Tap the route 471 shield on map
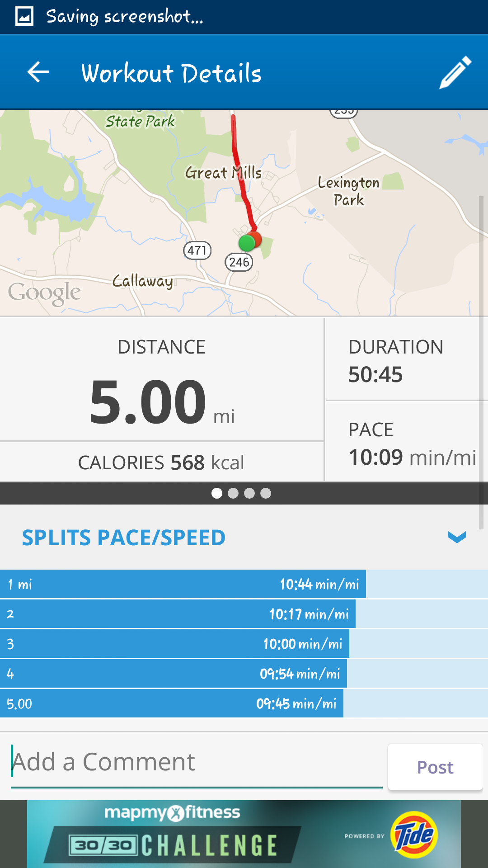 pyautogui.click(x=197, y=250)
